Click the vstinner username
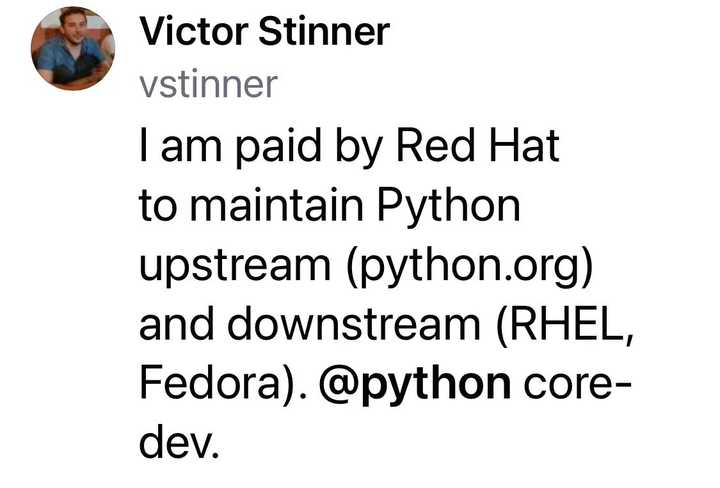Image resolution: width=720 pixels, height=488 pixels. pyautogui.click(x=208, y=85)
